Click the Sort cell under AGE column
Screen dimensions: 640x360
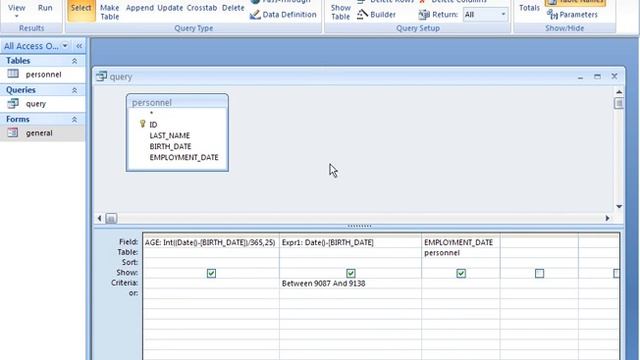[x=211, y=262]
